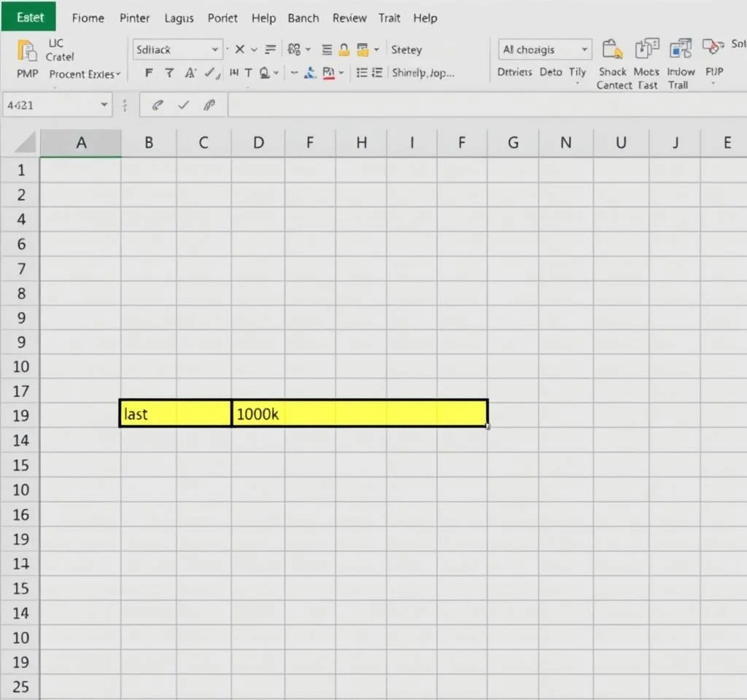Select the yellow cell containing 1000k

360,413
